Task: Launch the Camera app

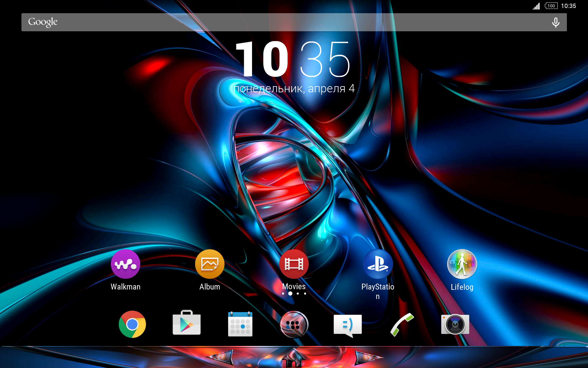Action: (455, 324)
